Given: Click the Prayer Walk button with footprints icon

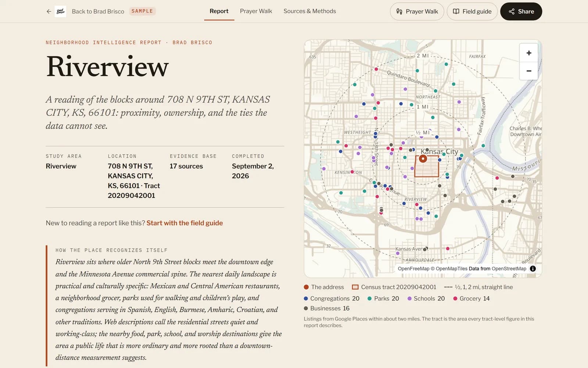Looking at the screenshot, I should tap(417, 11).
